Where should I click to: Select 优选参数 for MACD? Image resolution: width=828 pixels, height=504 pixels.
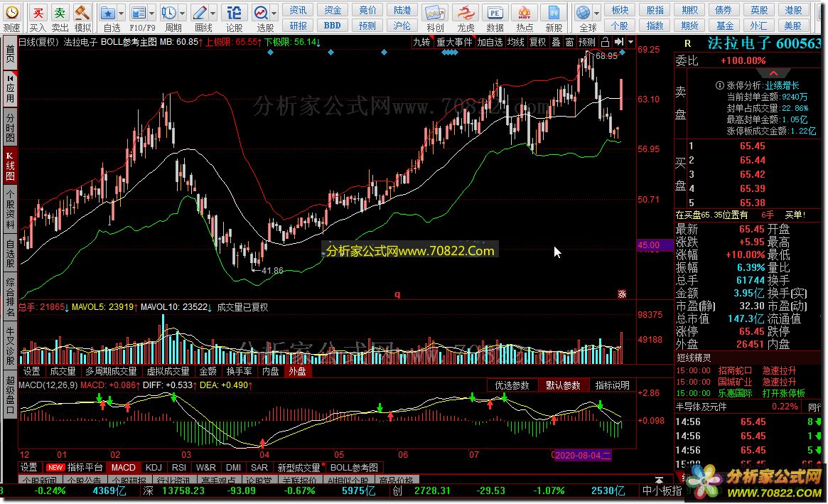point(512,385)
